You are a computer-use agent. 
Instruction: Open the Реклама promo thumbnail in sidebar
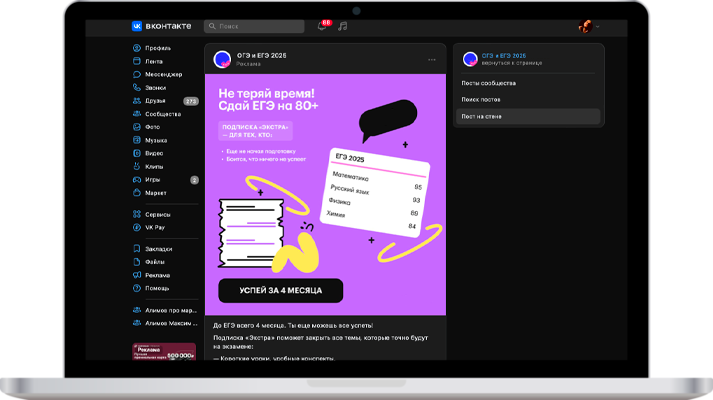164,352
